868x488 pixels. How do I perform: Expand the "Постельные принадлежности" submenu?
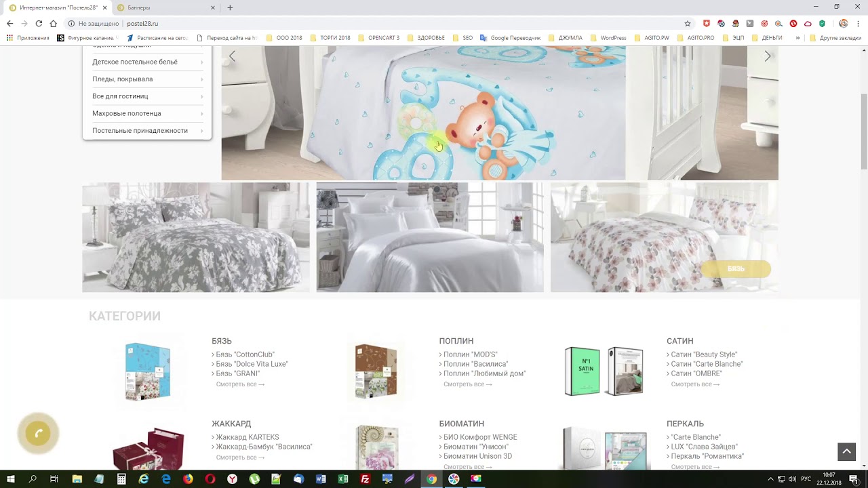pyautogui.click(x=147, y=131)
